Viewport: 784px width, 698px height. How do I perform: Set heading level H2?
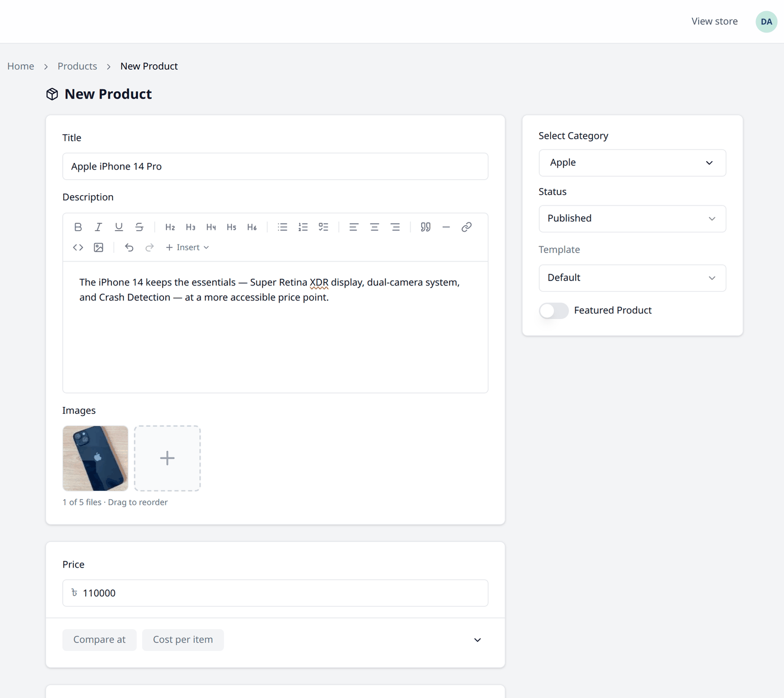click(170, 227)
